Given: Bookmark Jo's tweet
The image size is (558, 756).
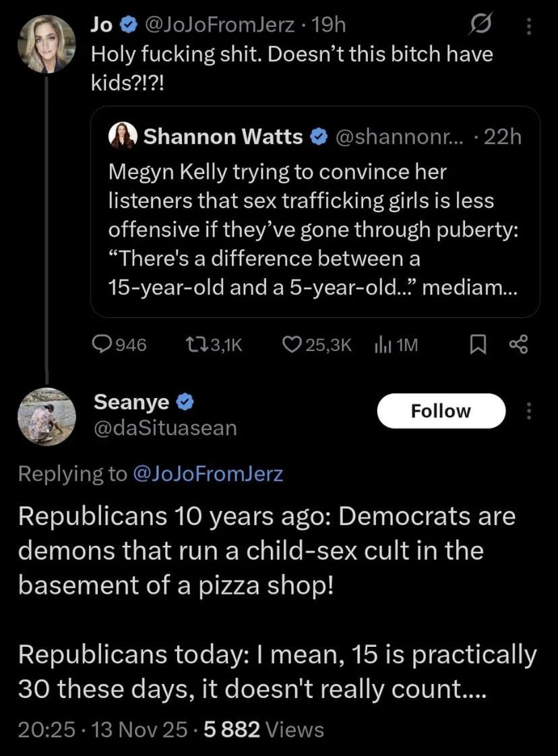Looking at the screenshot, I should (x=476, y=346).
